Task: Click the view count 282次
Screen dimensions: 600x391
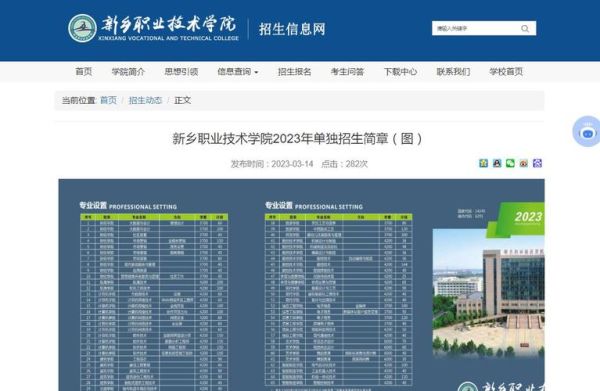Action: click(357, 164)
